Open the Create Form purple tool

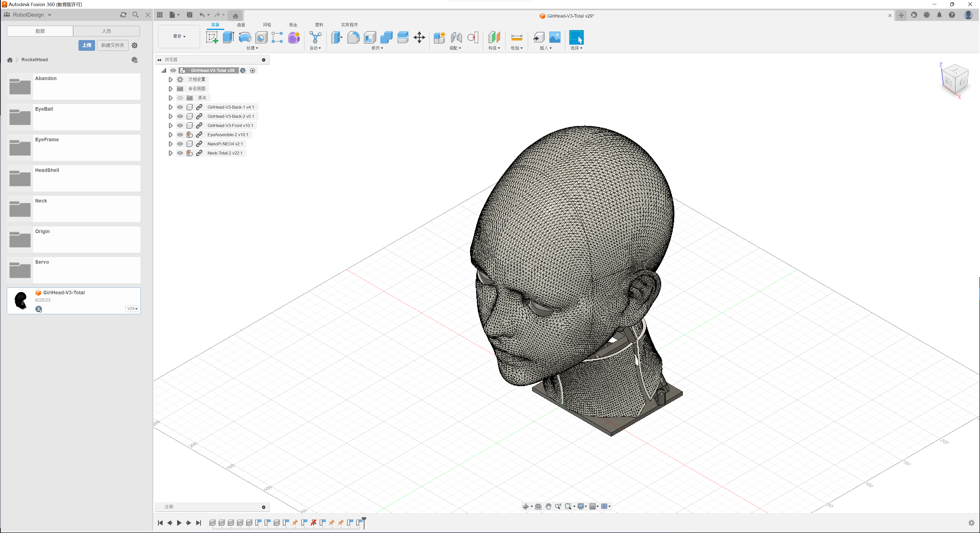point(294,37)
